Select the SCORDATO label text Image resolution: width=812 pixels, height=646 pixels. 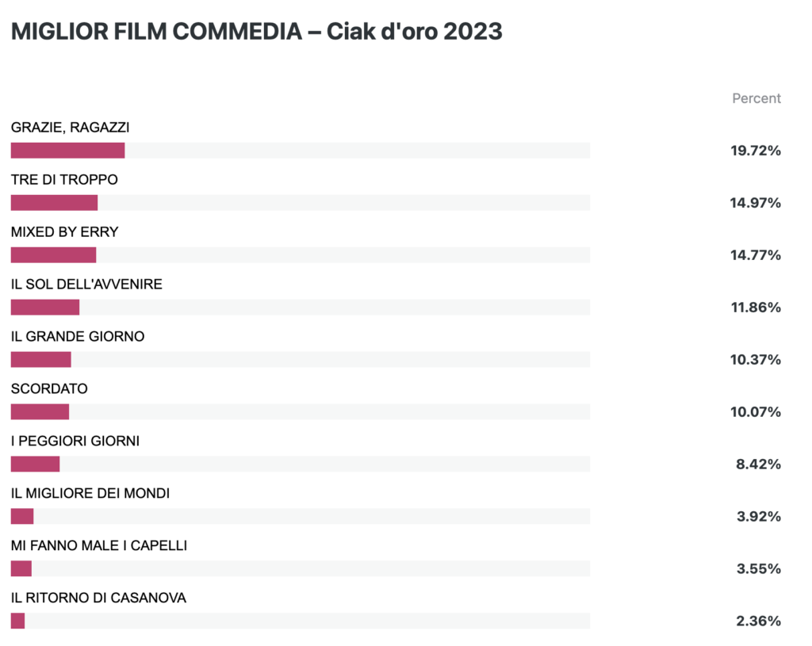click(49, 388)
